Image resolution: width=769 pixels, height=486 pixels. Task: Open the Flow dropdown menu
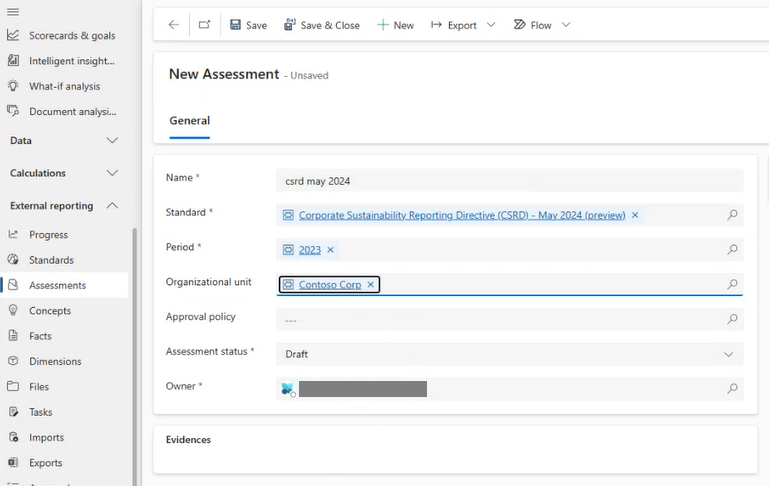(566, 25)
